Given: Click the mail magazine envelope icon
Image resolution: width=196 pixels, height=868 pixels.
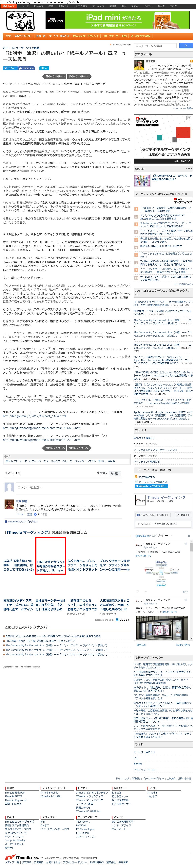Looking at the screenshot, I should pyautogui.click(x=136, y=482).
